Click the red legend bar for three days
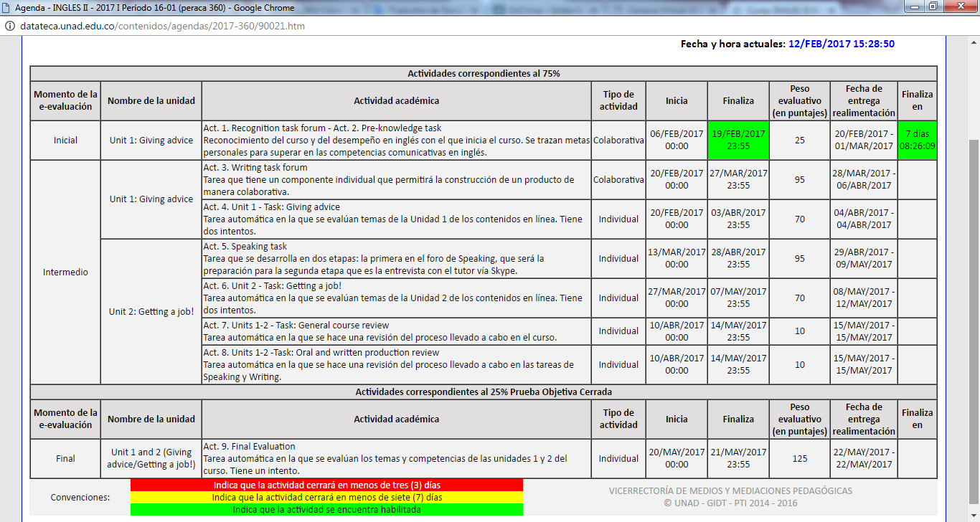 (x=326, y=485)
